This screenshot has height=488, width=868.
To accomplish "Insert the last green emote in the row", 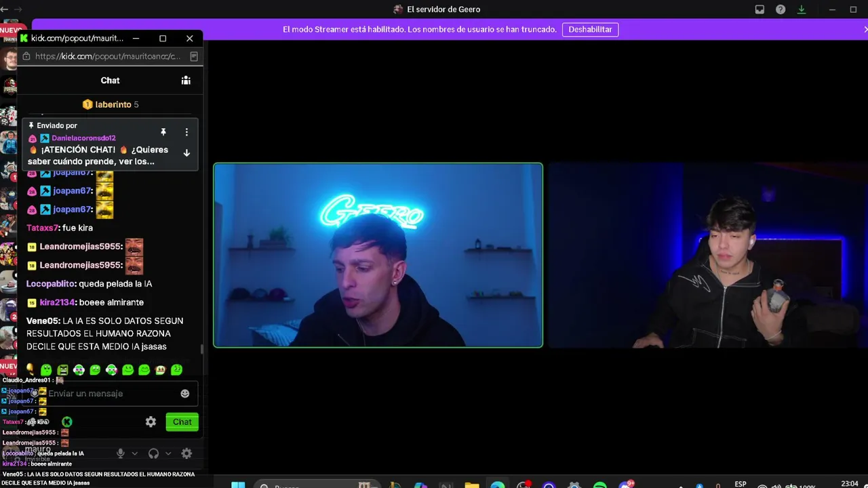I will tap(177, 369).
